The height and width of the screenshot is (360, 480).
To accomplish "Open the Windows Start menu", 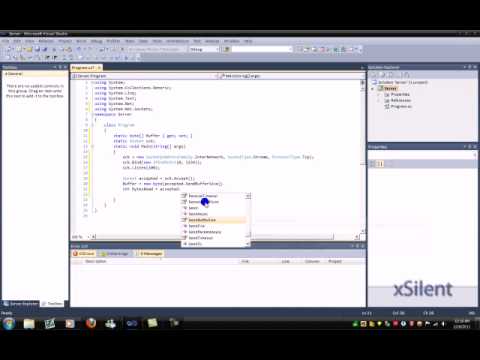I will tap(9, 323).
